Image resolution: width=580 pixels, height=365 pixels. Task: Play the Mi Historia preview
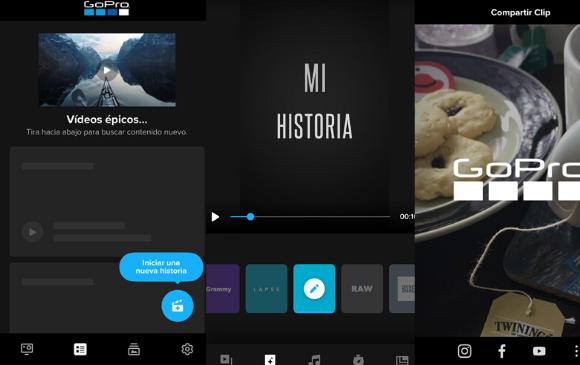tap(215, 217)
